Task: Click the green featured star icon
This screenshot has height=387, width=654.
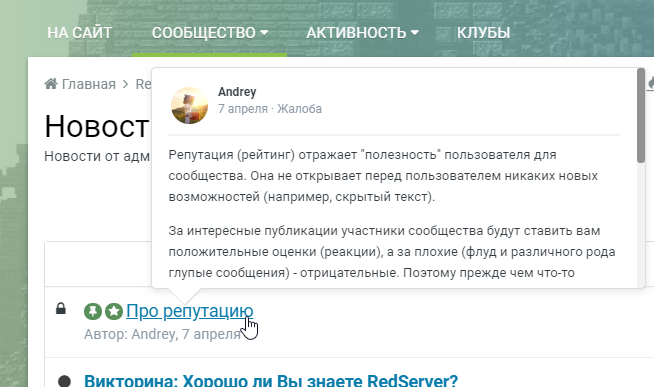Action: (113, 311)
